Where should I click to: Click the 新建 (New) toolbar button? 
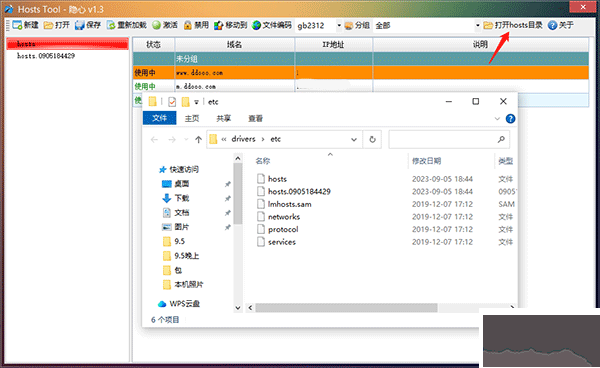click(x=25, y=25)
